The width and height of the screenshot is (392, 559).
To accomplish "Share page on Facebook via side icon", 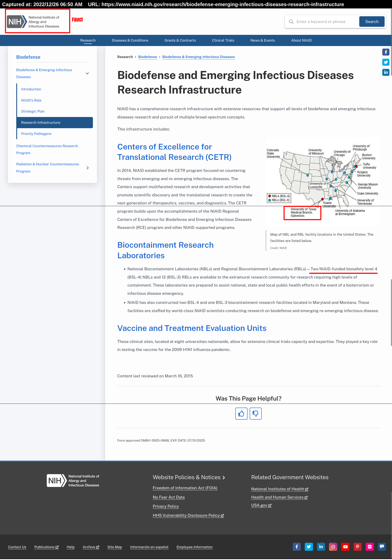I will point(386,52).
